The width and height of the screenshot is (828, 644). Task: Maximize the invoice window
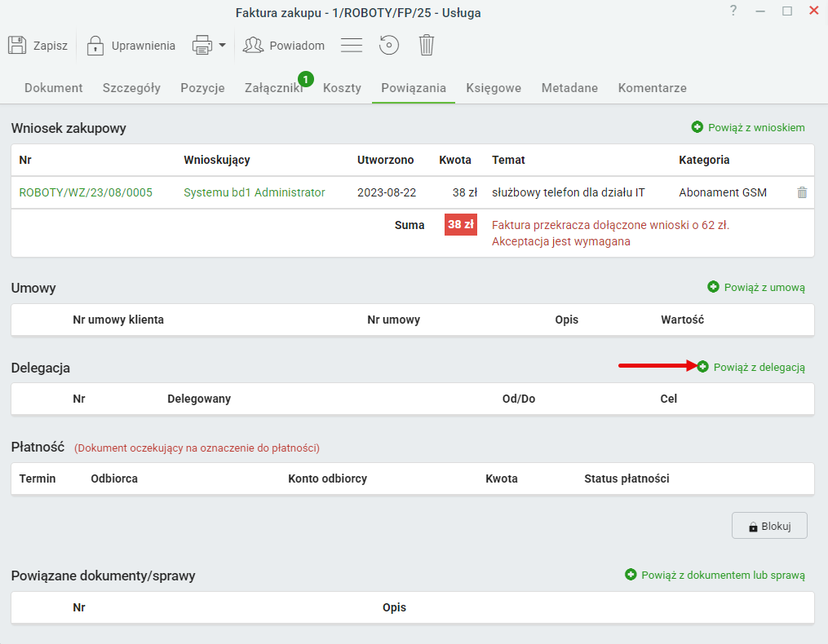787,11
